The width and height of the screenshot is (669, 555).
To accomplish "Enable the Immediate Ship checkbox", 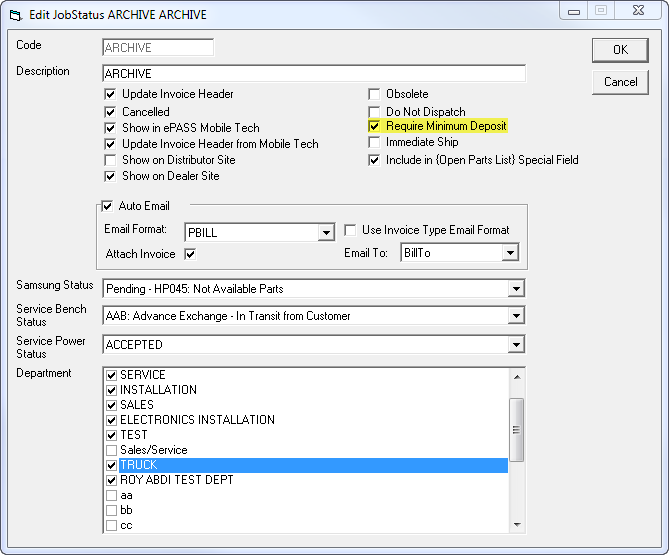I will pos(374,142).
